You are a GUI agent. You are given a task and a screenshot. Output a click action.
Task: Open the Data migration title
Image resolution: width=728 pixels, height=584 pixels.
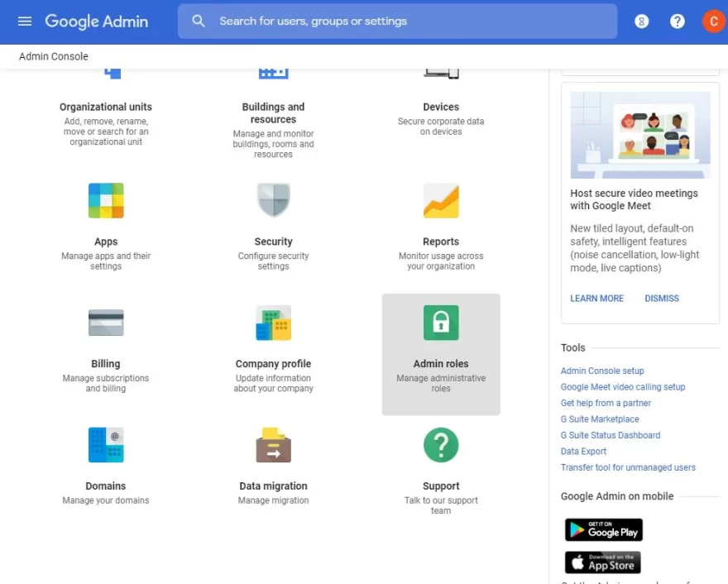coord(274,486)
